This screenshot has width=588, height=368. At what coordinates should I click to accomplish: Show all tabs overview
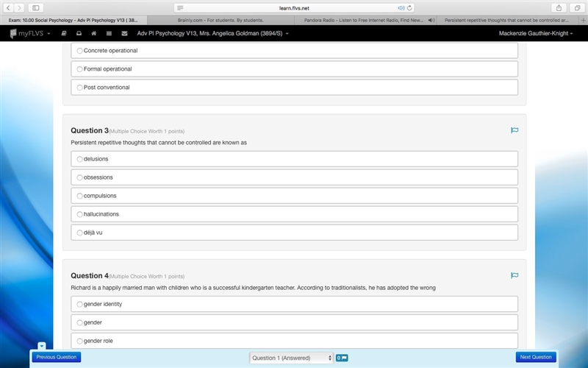577,8
